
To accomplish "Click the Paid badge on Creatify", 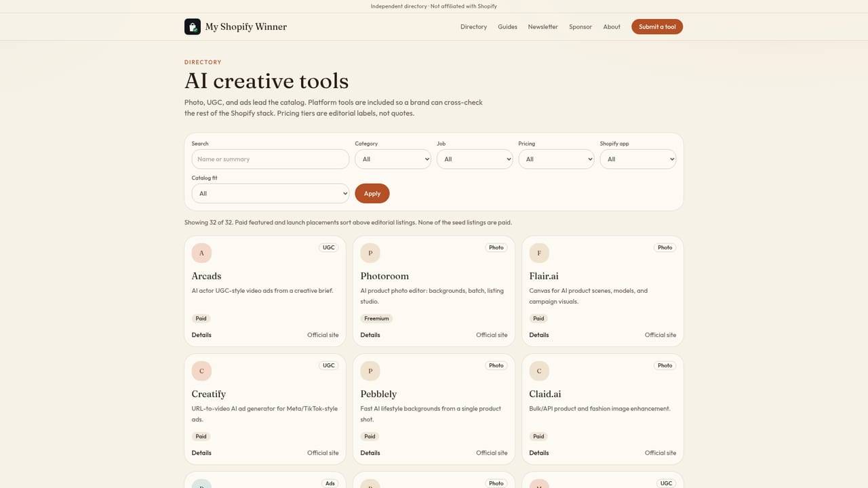I will [x=201, y=436].
